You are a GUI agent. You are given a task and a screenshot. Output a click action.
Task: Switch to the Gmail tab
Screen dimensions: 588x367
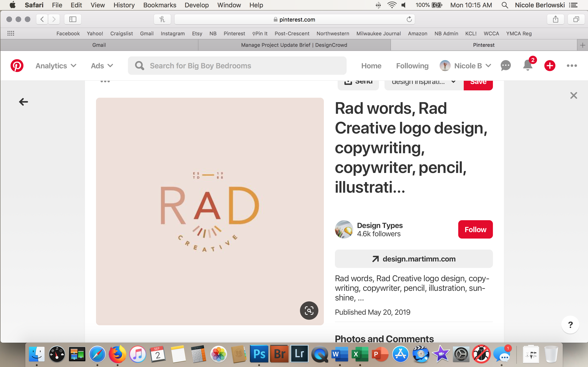tap(99, 45)
